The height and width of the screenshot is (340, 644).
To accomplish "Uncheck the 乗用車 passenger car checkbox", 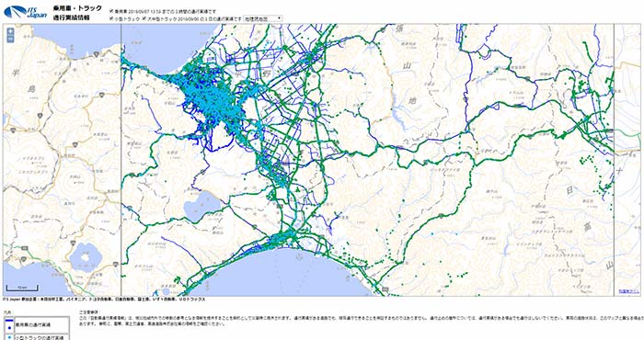I will (111, 12).
